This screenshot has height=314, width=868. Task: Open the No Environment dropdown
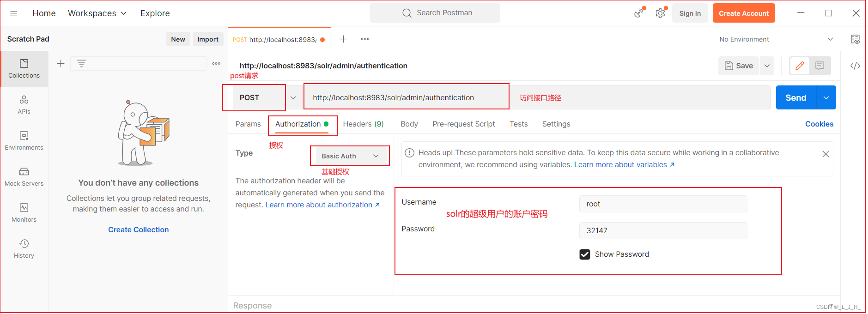776,39
